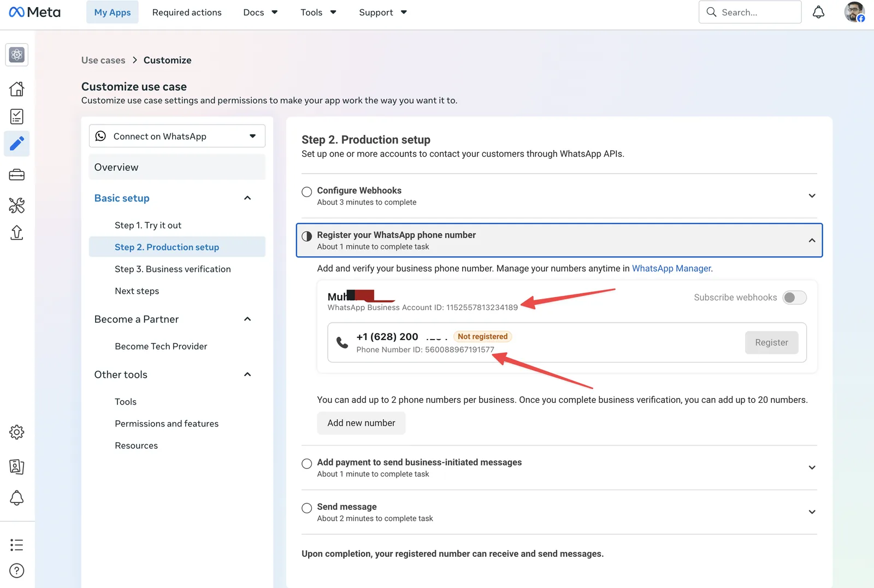This screenshot has width=874, height=588.
Task: Click the Customize breadcrumb label
Action: tap(168, 60)
